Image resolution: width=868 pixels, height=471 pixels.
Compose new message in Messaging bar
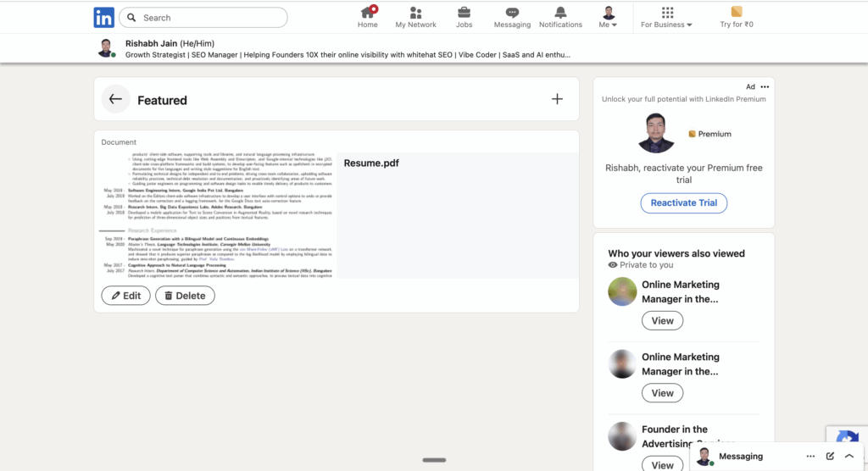pyautogui.click(x=830, y=456)
